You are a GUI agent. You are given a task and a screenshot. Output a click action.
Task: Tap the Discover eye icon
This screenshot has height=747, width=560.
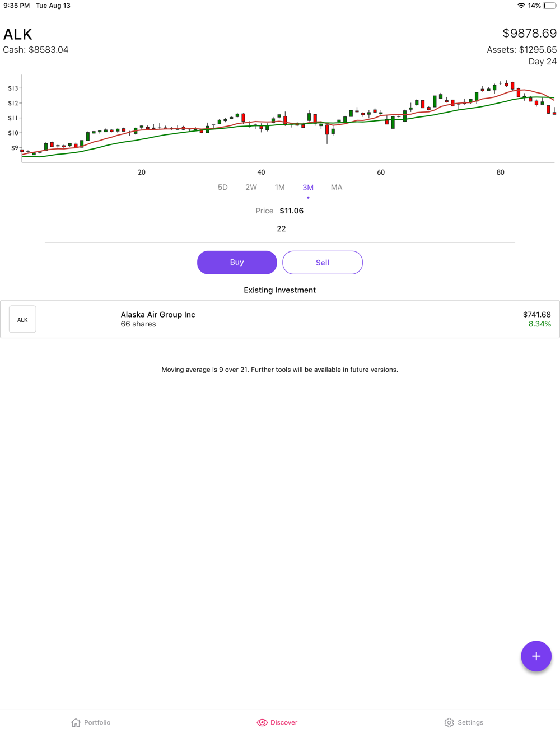(262, 722)
